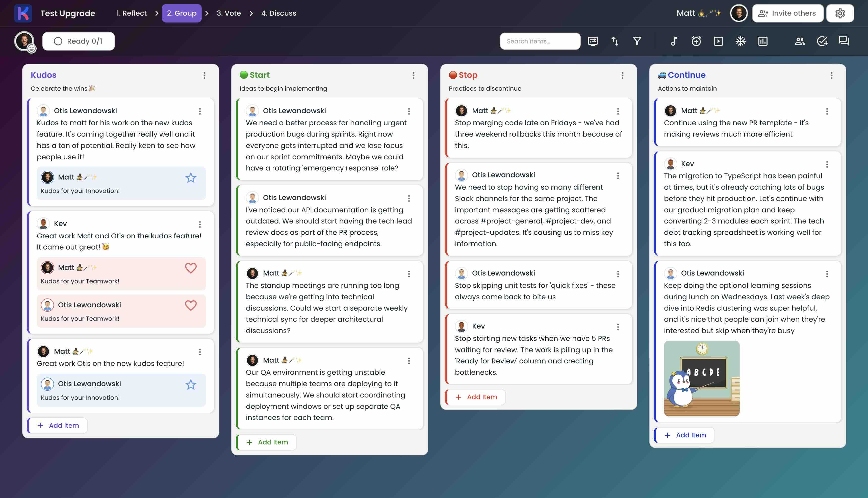
Task: Toggle star on Matt's Innovation kudos
Action: click(x=191, y=178)
